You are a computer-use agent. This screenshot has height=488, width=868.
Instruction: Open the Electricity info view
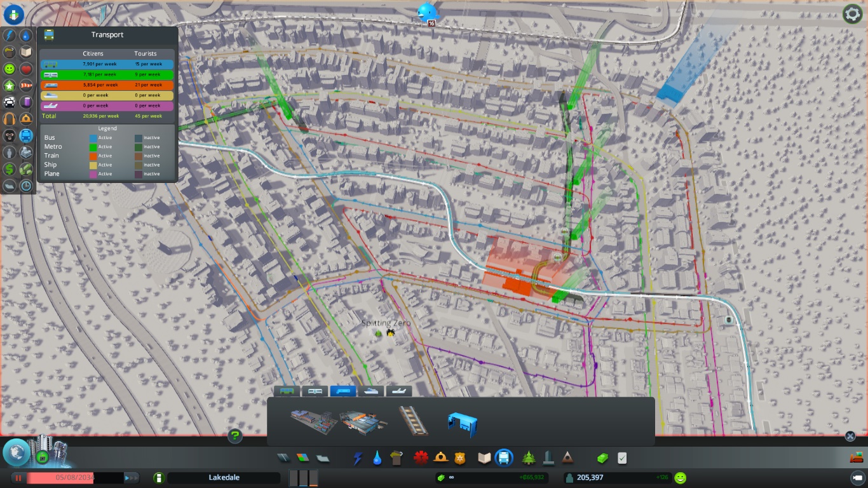coord(10,36)
